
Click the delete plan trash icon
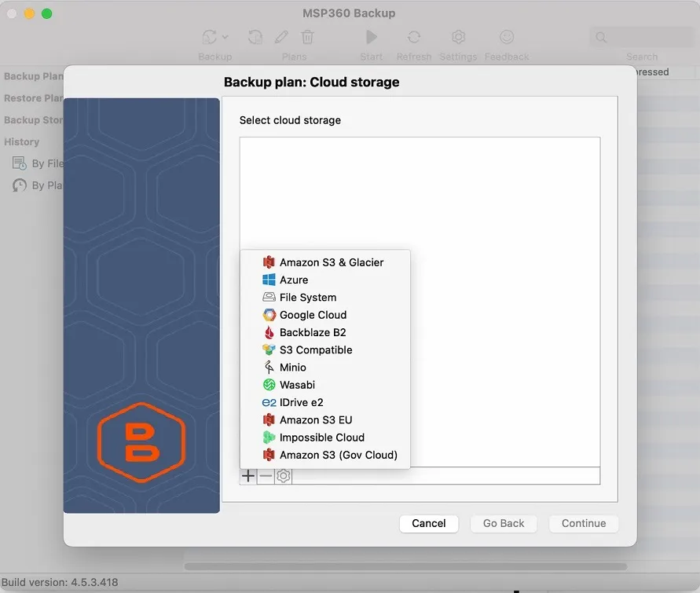point(308,37)
